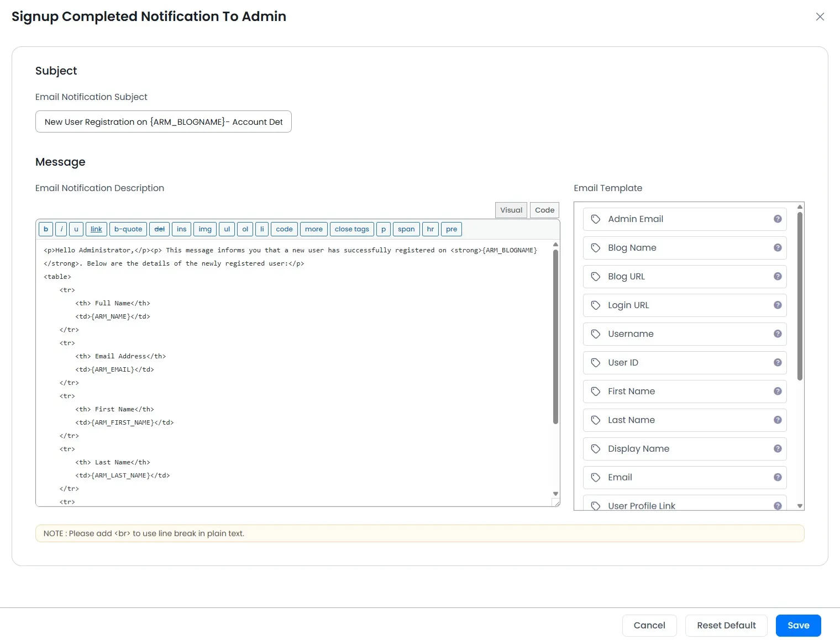
Task: Click the tag icon for First Name
Action: click(596, 392)
